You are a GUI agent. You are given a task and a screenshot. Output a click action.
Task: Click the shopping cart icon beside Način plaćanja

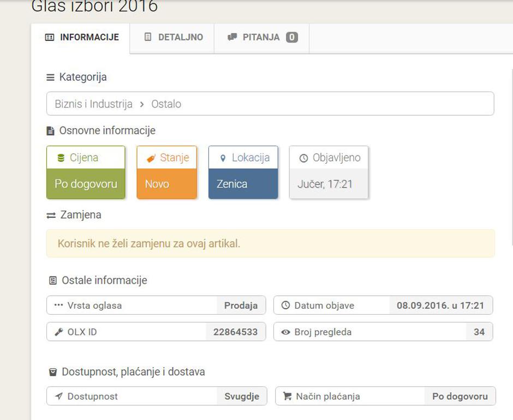pyautogui.click(x=288, y=397)
